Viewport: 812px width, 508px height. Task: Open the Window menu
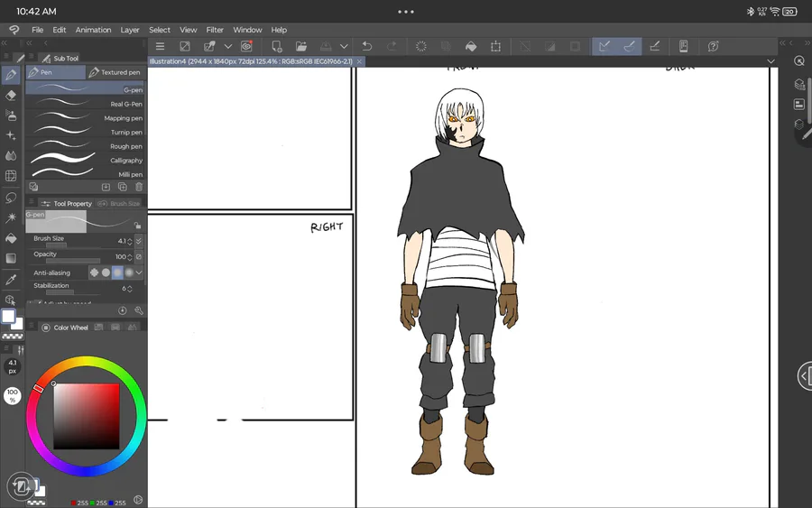(247, 30)
